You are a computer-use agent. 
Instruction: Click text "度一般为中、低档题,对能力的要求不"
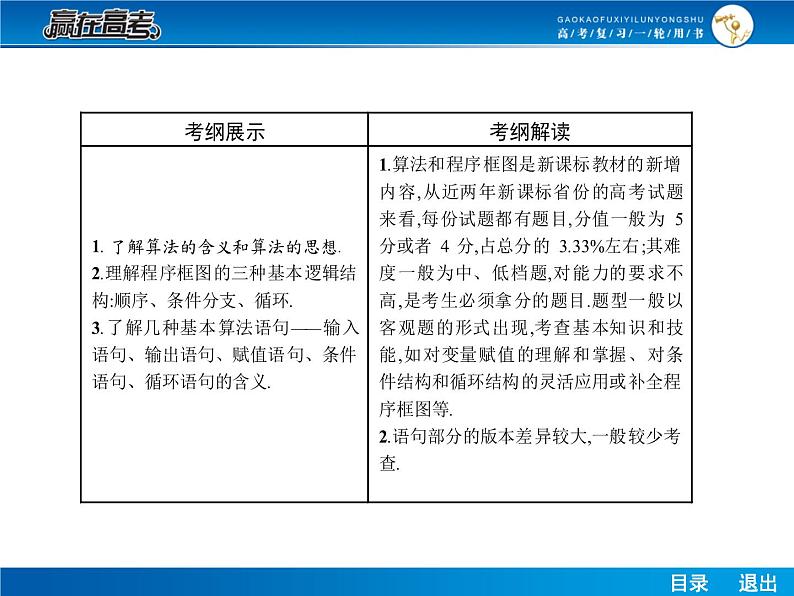[531, 273]
